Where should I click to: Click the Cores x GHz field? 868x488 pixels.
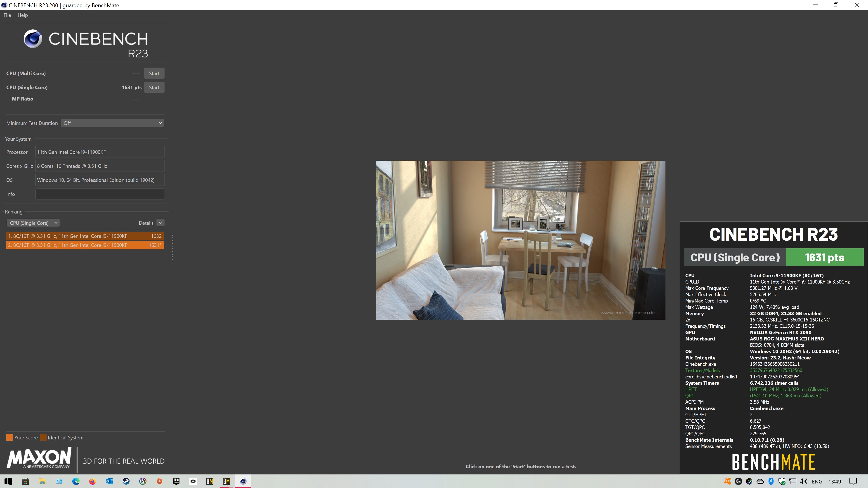tap(100, 166)
